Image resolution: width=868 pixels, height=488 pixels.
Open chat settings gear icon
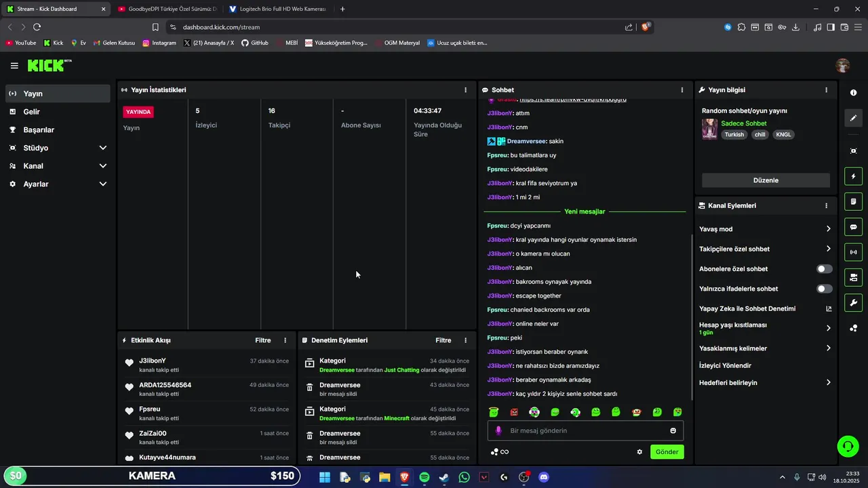coord(639,451)
